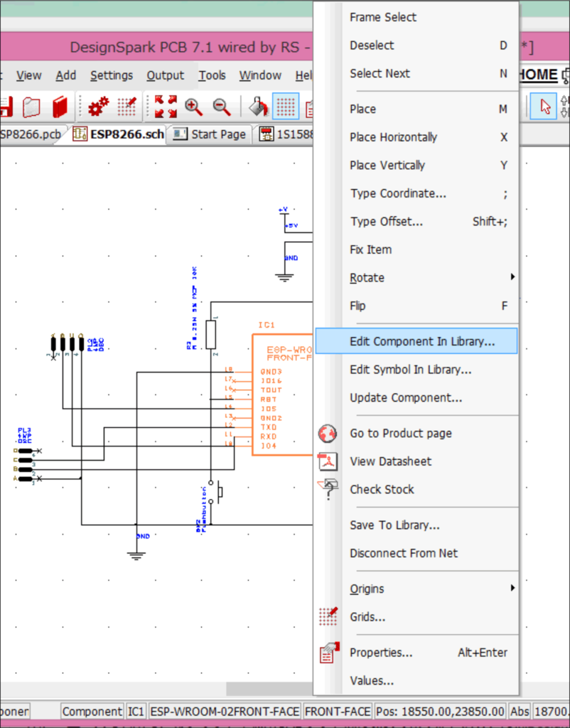Click the schematic icon on ESP8266.sch tab
Screen dimensions: 570x728
80,134
